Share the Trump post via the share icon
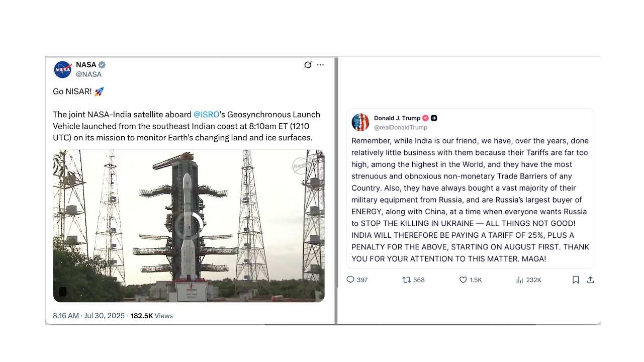This screenshot has height=362, width=644. click(591, 280)
